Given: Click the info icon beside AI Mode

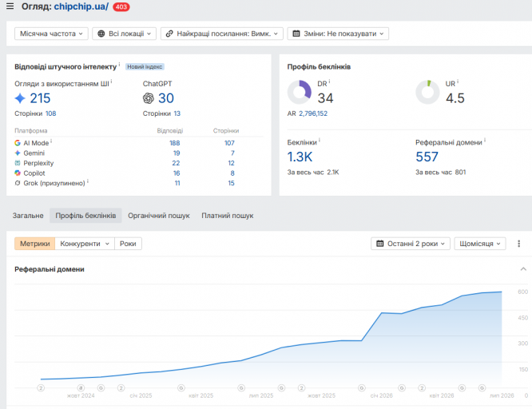Looking at the screenshot, I should click(51, 141).
